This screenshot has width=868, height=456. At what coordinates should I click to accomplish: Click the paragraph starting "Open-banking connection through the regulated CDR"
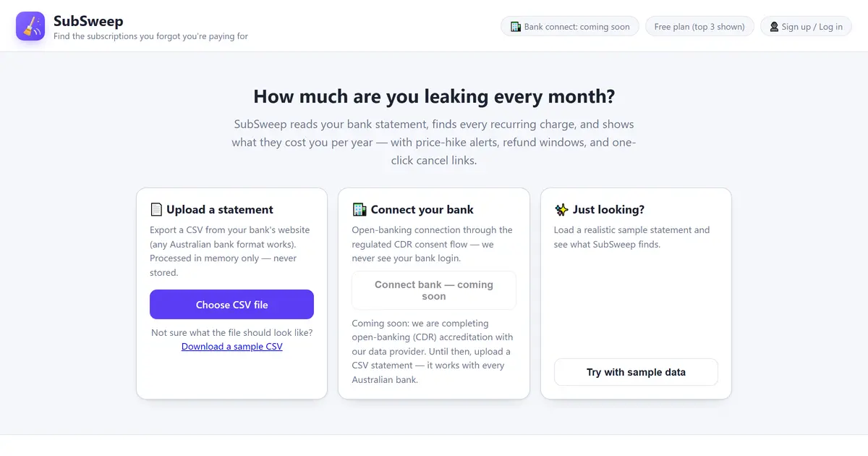433,244
